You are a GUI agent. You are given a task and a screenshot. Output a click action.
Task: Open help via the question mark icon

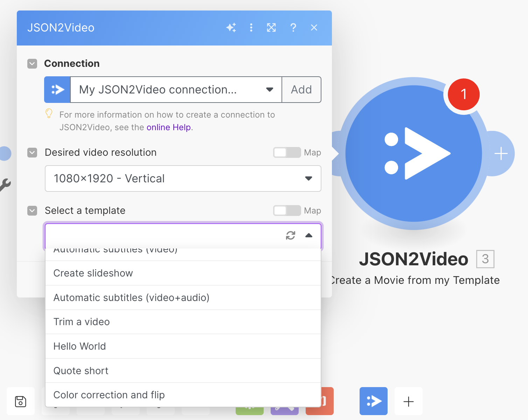293,28
